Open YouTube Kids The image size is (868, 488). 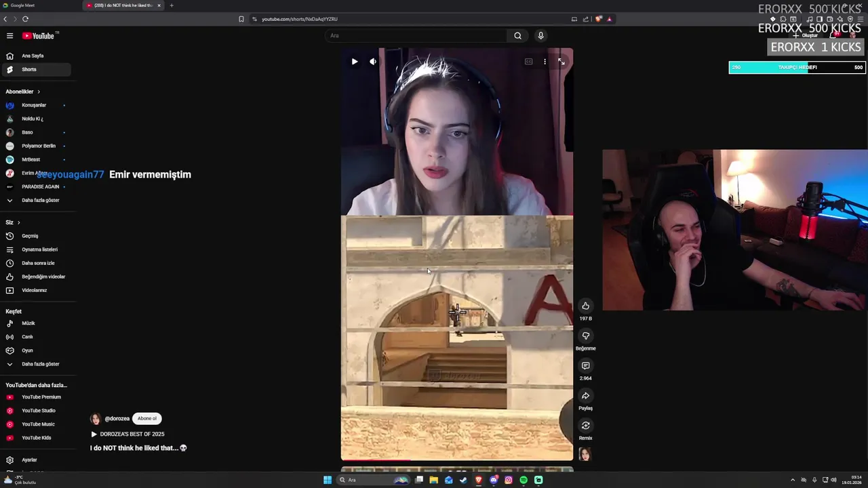click(35, 438)
